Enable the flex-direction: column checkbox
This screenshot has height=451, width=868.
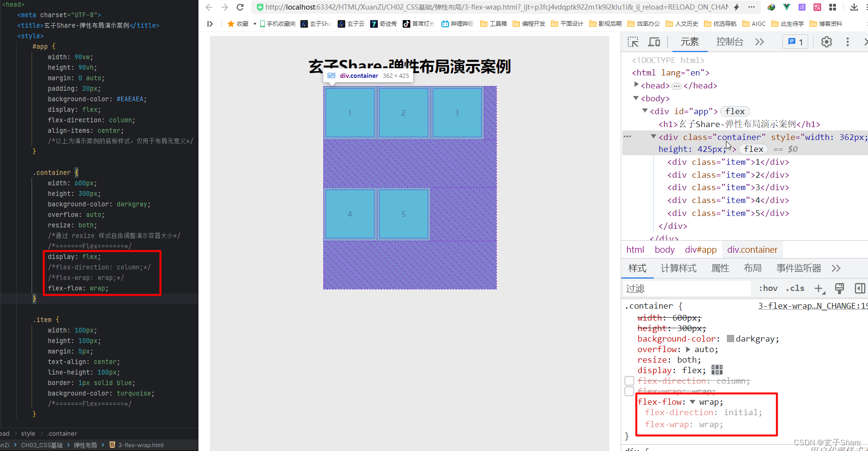[629, 381]
